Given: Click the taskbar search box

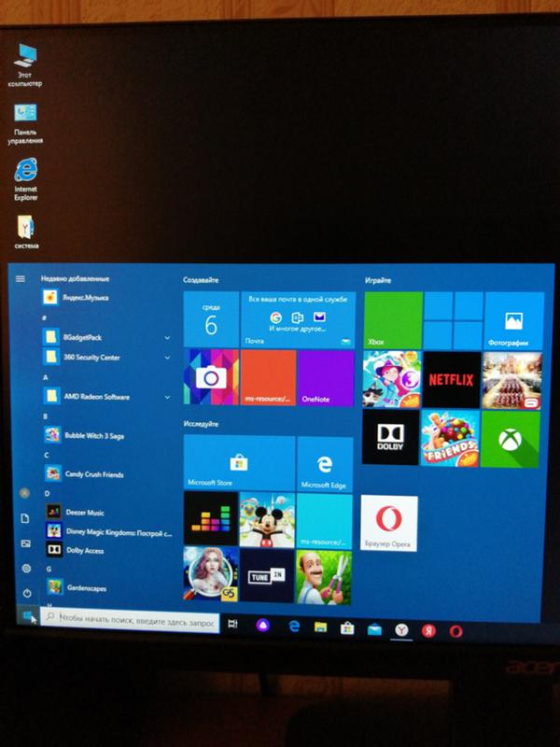Looking at the screenshot, I should 130,620.
